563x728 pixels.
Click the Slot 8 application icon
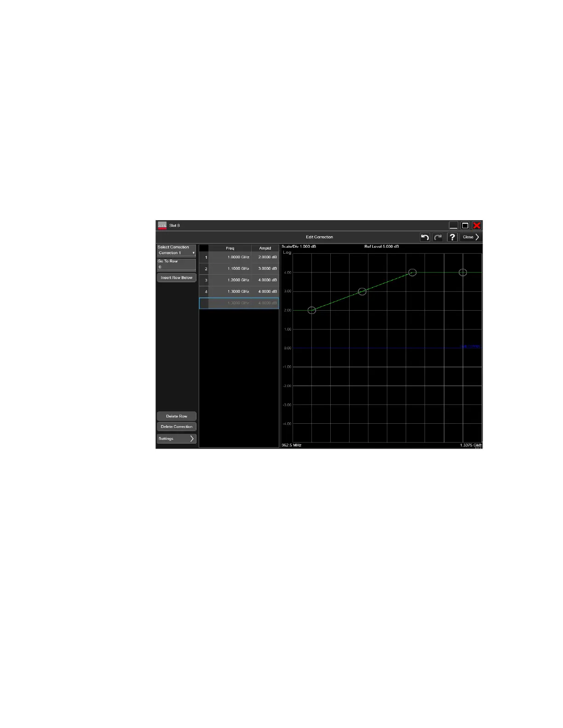(x=162, y=226)
